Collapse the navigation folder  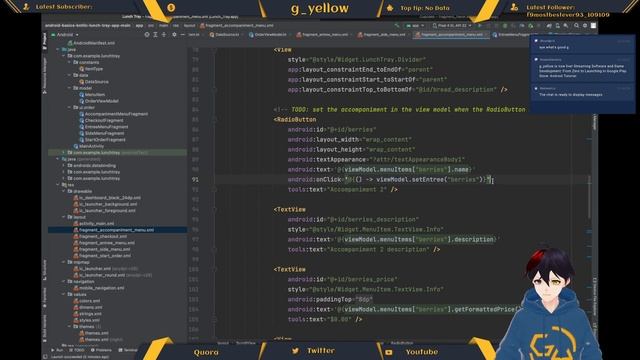click(x=64, y=282)
